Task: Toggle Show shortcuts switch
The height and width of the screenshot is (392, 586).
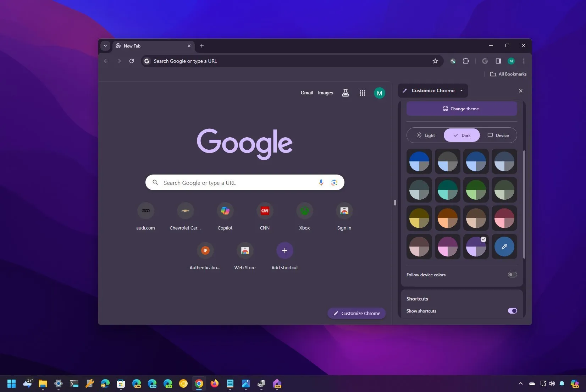Action: [513, 311]
